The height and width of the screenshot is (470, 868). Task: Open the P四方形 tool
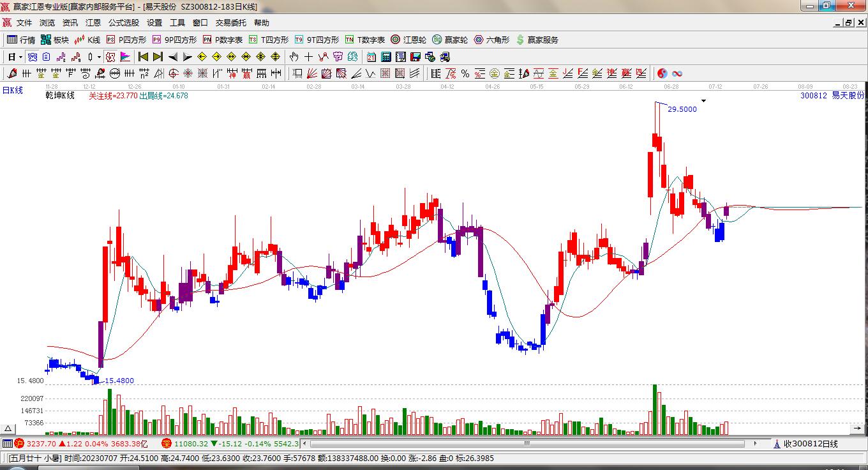(126, 40)
